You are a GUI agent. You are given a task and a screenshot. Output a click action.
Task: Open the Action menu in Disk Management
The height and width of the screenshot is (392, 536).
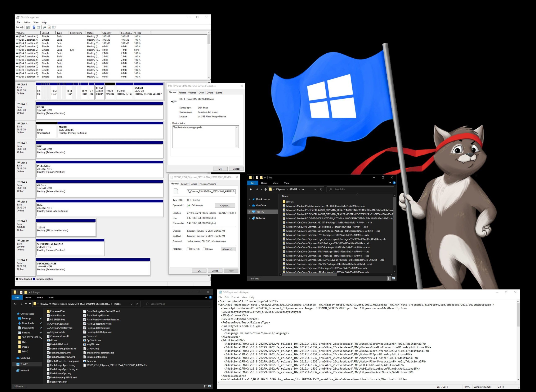tap(27, 23)
